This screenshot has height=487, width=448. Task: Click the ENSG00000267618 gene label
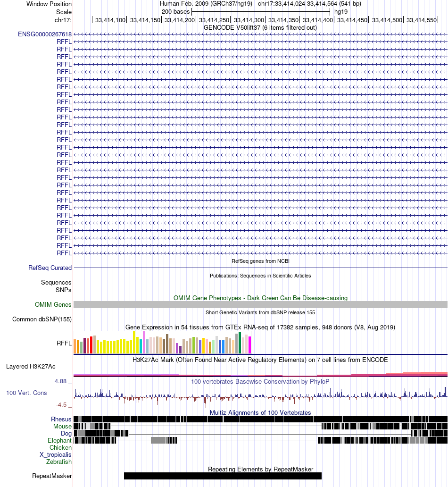pyautogui.click(x=45, y=34)
